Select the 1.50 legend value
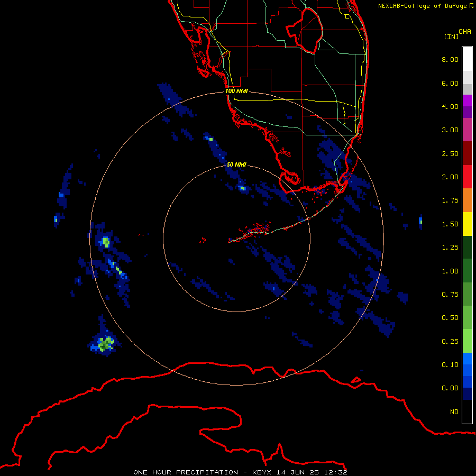 (x=450, y=224)
